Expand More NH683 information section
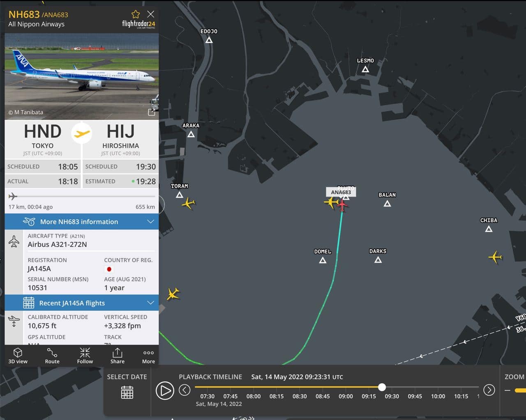This screenshot has height=420, width=526. point(82,222)
